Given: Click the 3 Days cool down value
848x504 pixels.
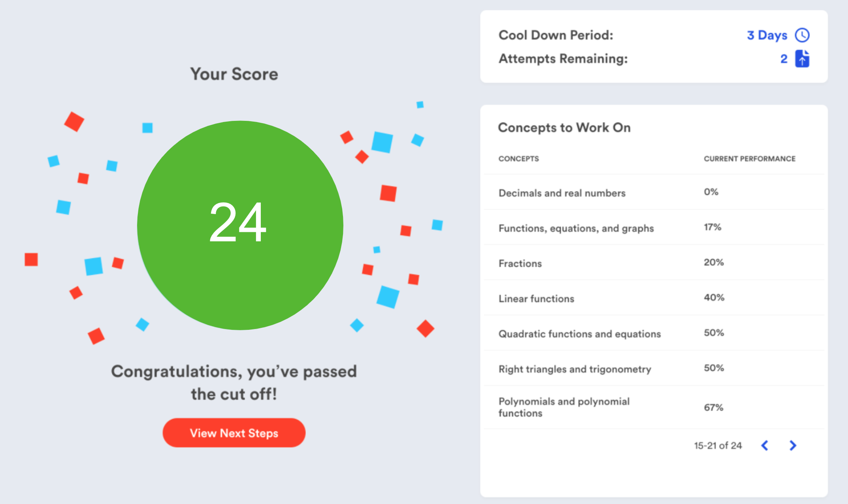Looking at the screenshot, I should pos(767,35).
